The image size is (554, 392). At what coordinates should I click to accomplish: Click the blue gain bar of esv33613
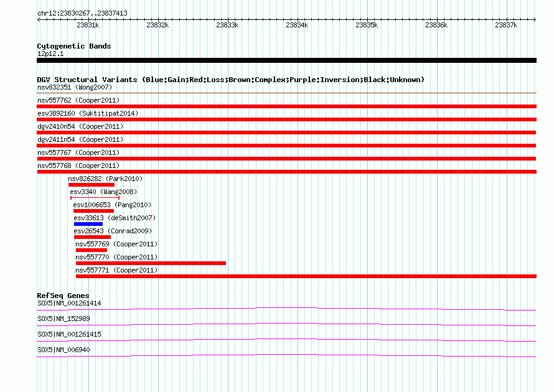coord(88,224)
